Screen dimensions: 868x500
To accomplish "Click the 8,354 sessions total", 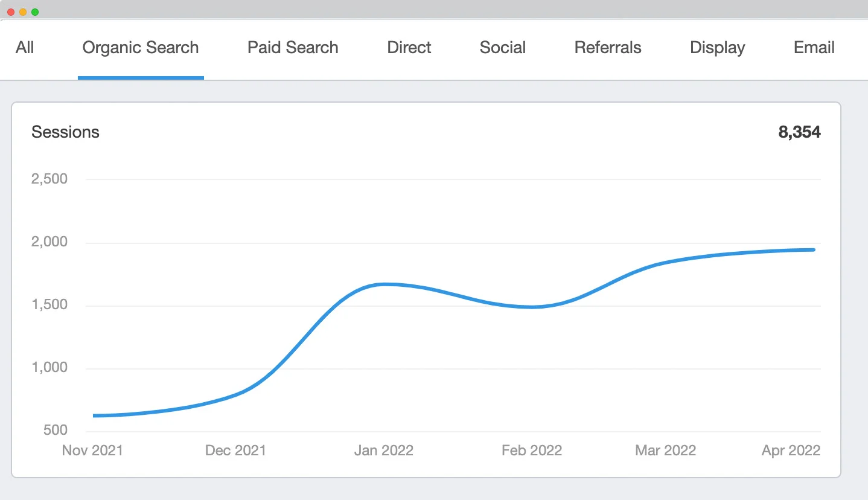I will (799, 132).
